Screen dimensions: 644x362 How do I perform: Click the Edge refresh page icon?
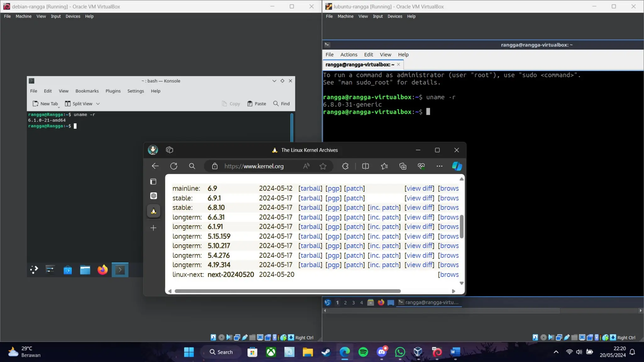pyautogui.click(x=174, y=166)
